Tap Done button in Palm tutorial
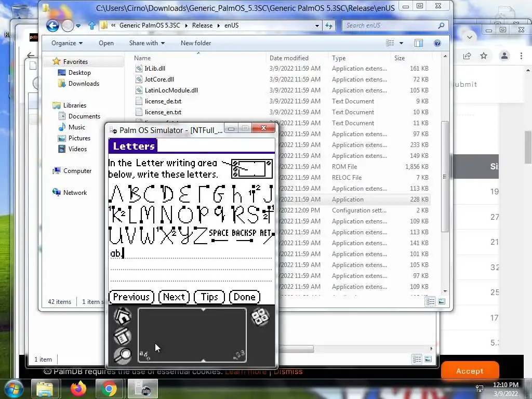Image resolution: width=532 pixels, height=399 pixels. tap(245, 297)
